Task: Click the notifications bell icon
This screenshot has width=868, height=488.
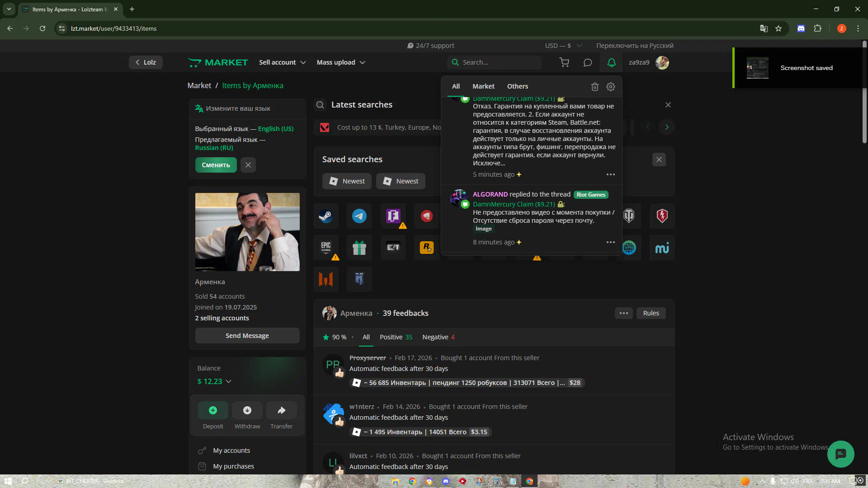Action: (611, 62)
